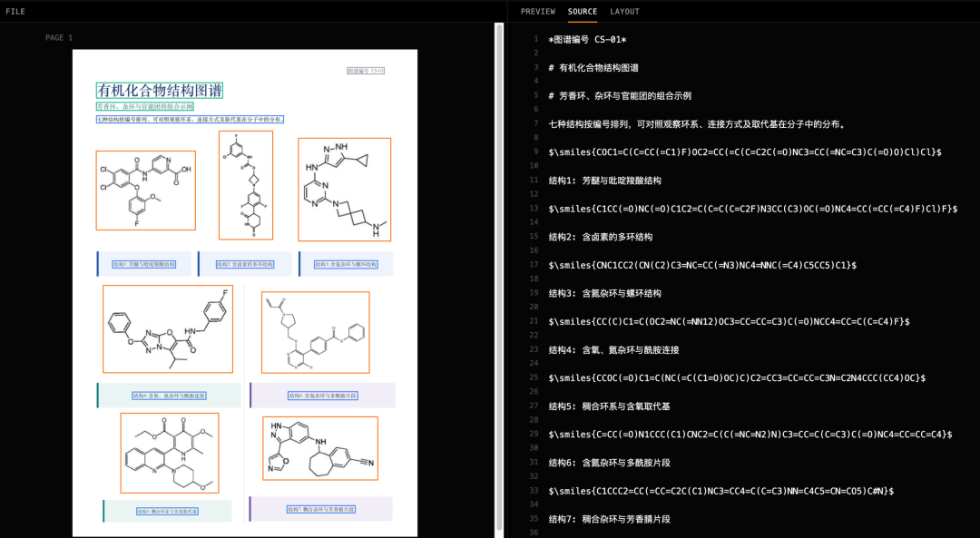Select the quinoline piperidine structure image

[170, 453]
